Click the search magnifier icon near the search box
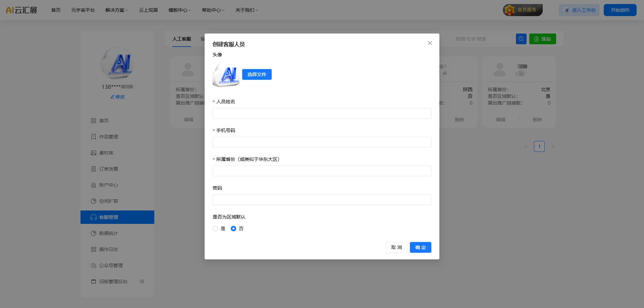644x308 pixels. pos(521,39)
